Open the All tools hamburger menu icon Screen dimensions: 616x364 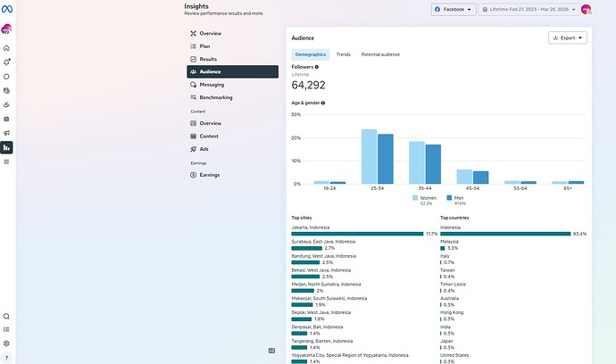(x=7, y=161)
